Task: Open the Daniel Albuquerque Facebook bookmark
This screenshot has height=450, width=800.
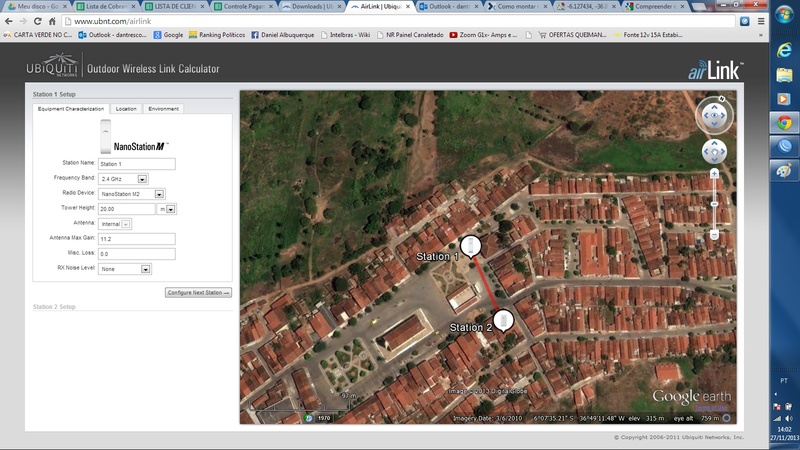Action: pyautogui.click(x=283, y=35)
